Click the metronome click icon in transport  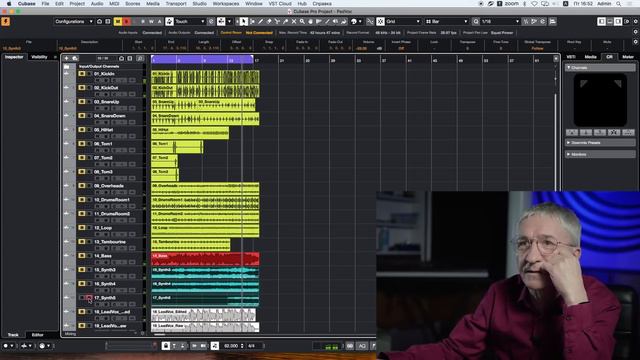click(215, 346)
